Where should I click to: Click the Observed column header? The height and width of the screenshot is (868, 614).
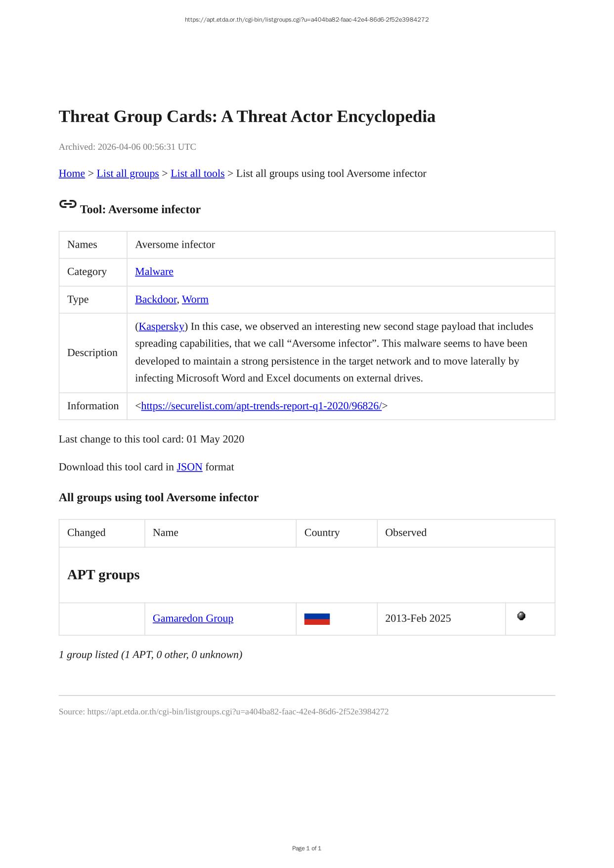pyautogui.click(x=406, y=533)
